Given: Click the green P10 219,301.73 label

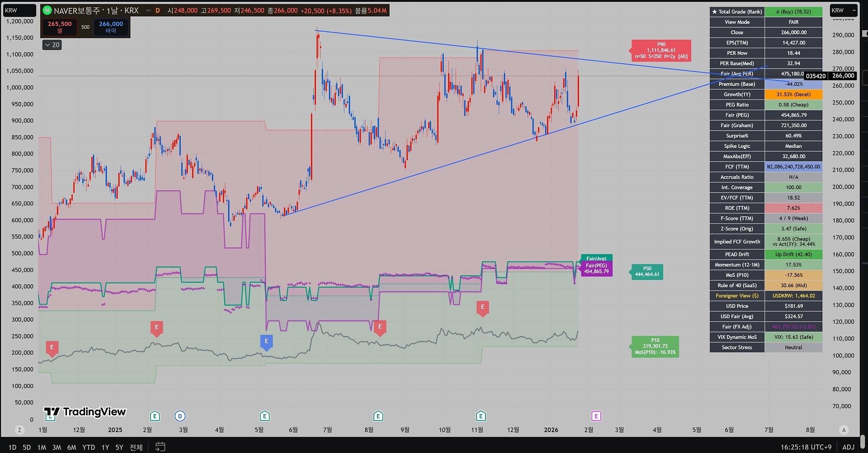Looking at the screenshot, I should tap(655, 347).
